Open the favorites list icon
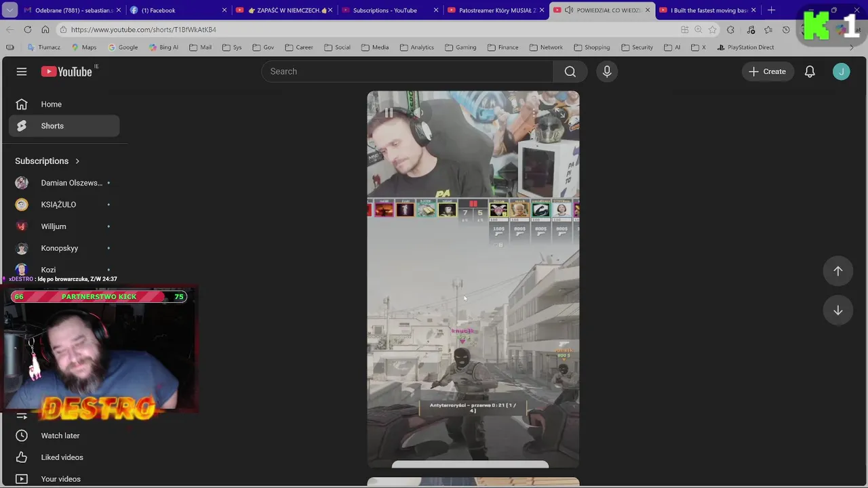 [x=768, y=29]
